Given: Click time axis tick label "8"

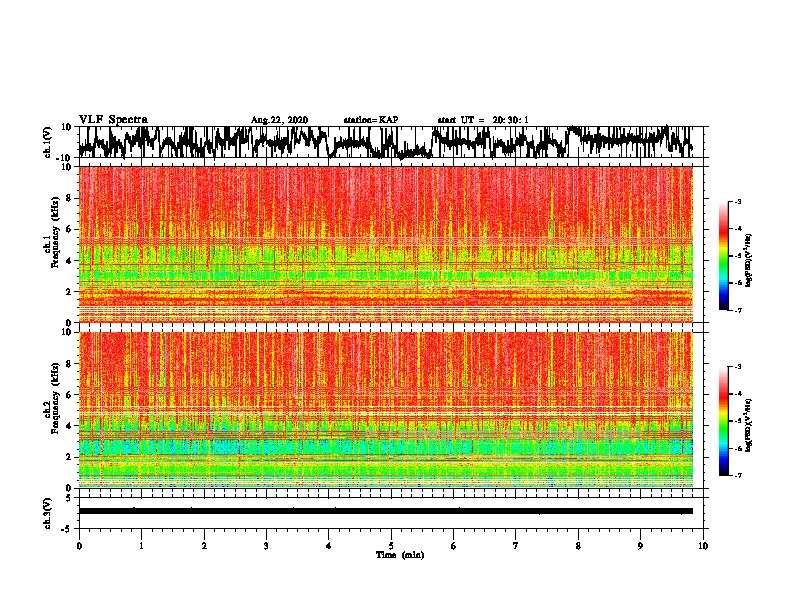Looking at the screenshot, I should 578,546.
